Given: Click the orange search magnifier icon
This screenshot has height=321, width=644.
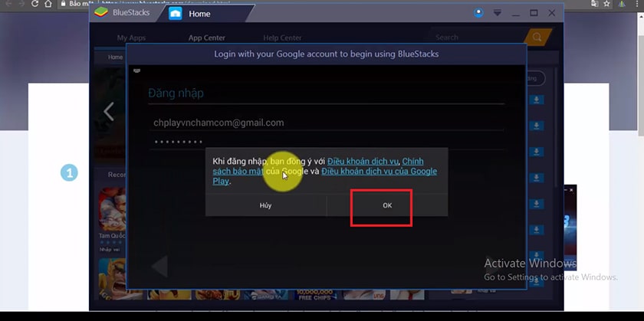Looking at the screenshot, I should [537, 37].
